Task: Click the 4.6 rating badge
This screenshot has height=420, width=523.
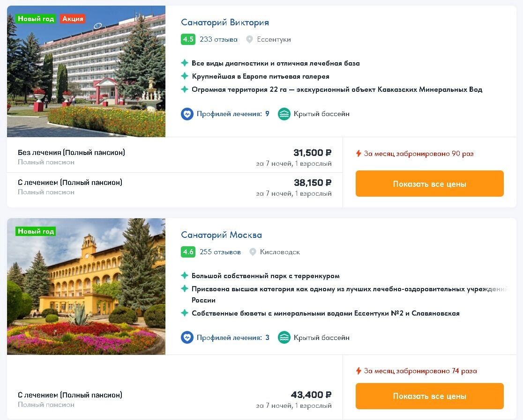Action: [188, 252]
